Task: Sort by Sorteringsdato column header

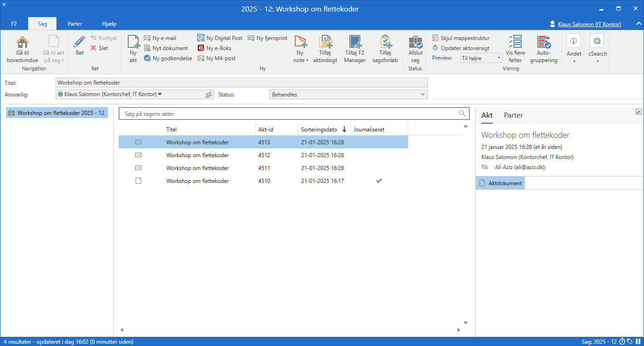Action: click(x=324, y=130)
